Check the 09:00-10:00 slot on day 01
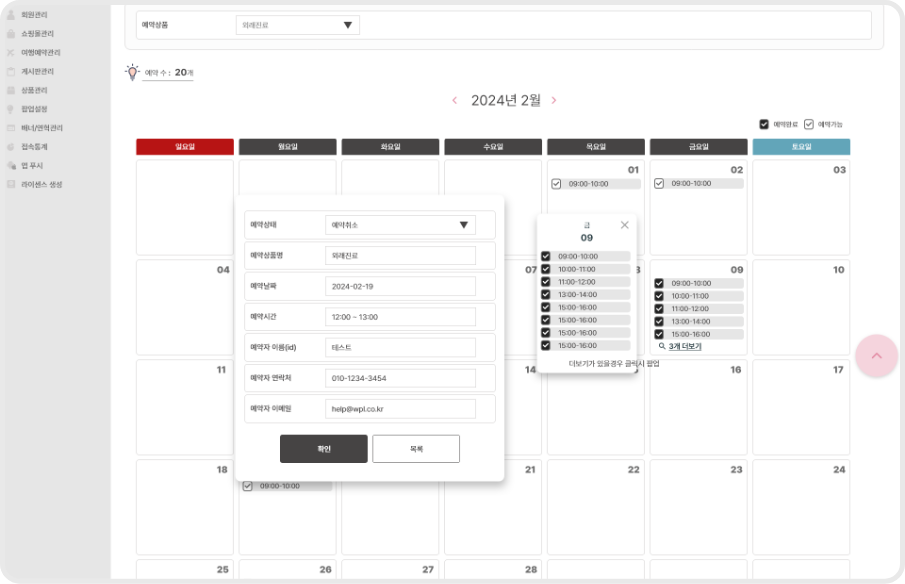Viewport: 905px width, 584px height. click(x=557, y=184)
